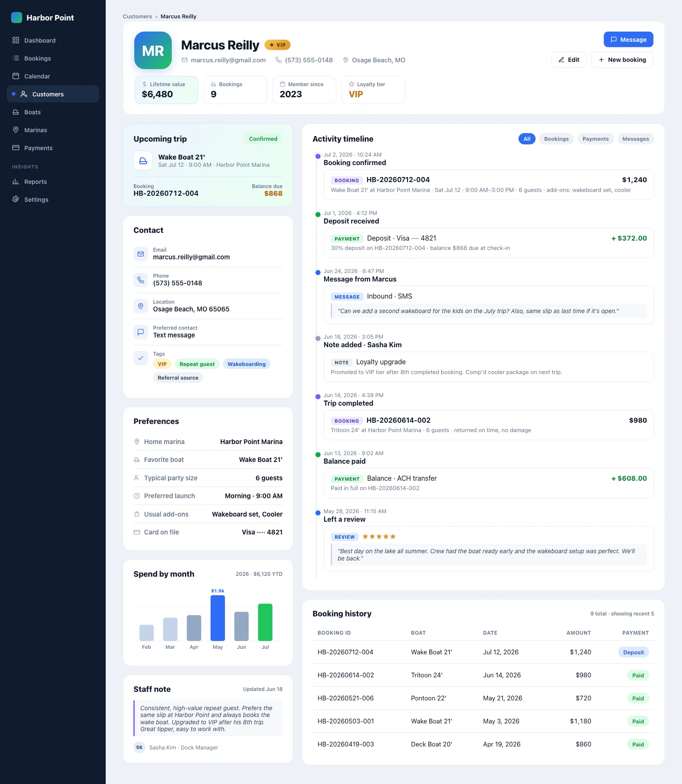Click the Payments sidebar icon
This screenshot has width=682, height=784.
tap(16, 148)
